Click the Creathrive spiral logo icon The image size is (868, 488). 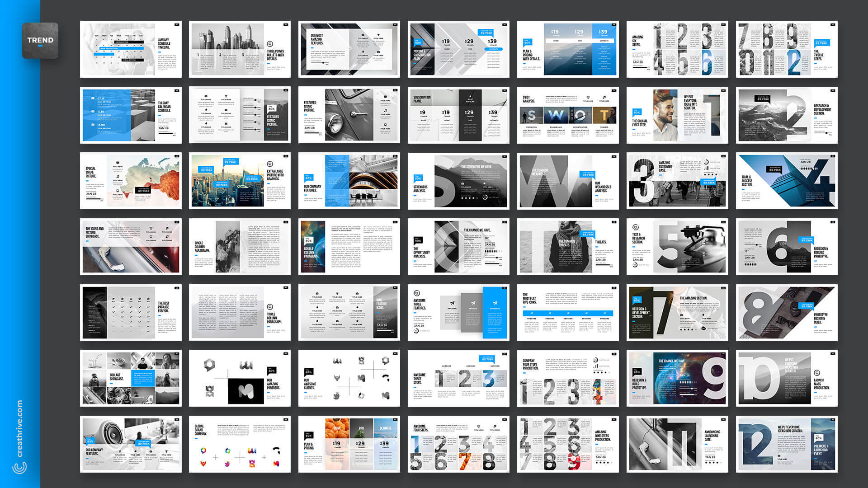[19, 467]
